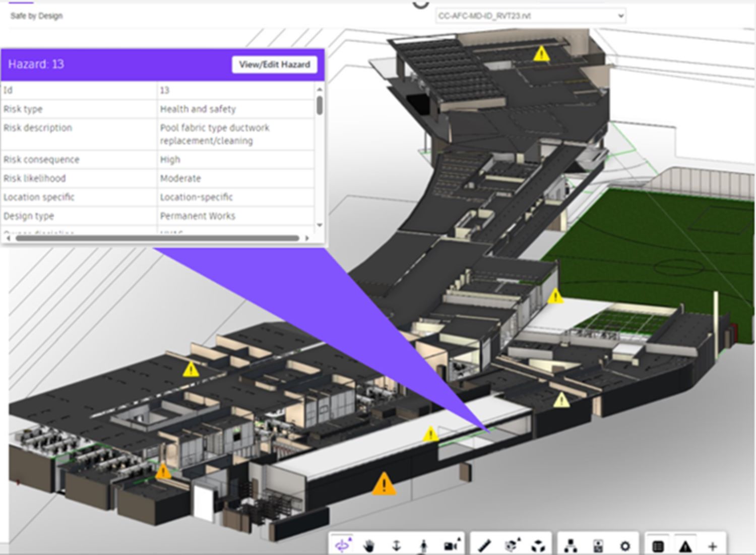Select the Zoom tool in the toolbar
The width and height of the screenshot is (756, 555).
coord(397,544)
